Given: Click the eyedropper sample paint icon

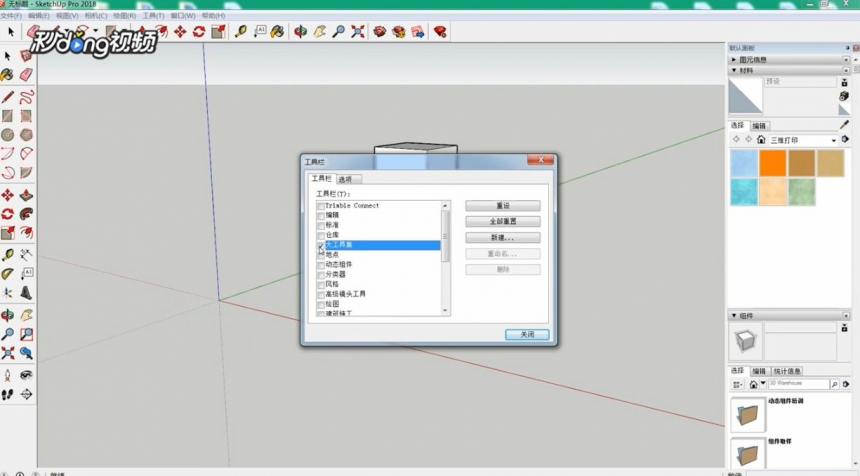Looking at the screenshot, I should click(x=844, y=126).
